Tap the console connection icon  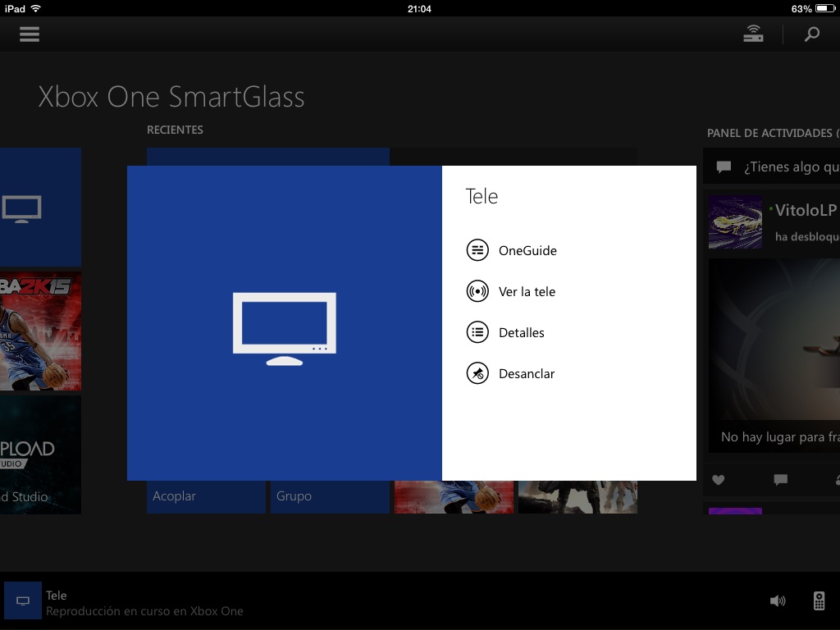tap(753, 34)
